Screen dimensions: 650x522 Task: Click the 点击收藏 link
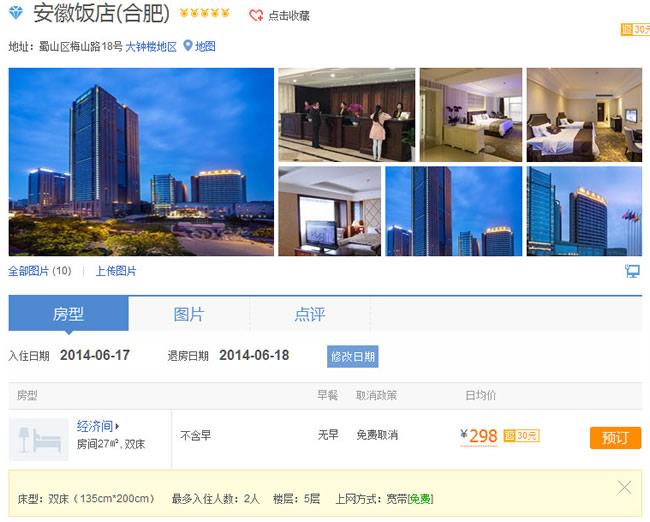289,16
